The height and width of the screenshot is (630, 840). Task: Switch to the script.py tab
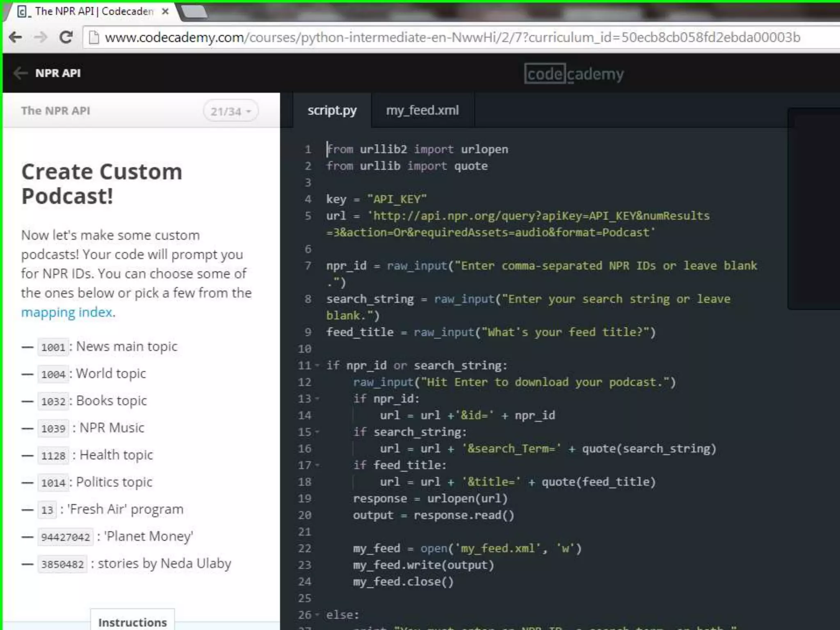click(332, 110)
